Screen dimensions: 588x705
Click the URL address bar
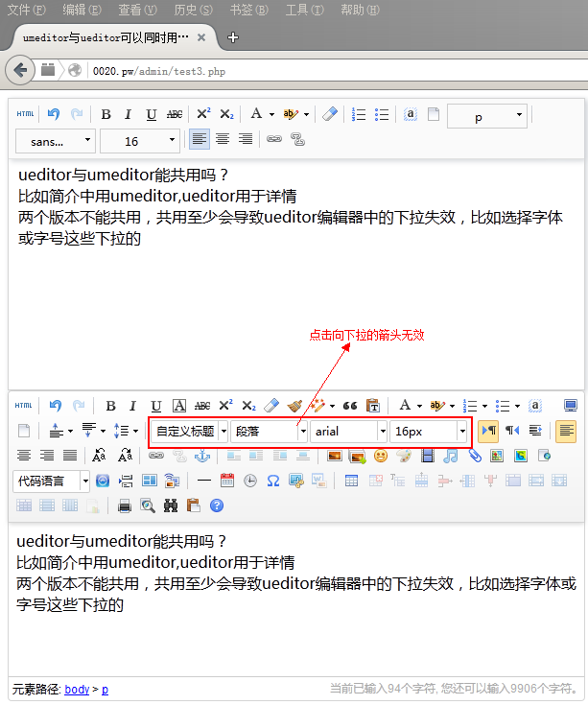pyautogui.click(x=337, y=71)
